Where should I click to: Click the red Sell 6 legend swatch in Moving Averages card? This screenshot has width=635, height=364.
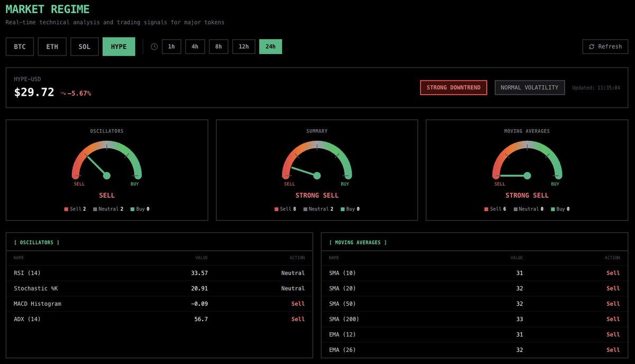pyautogui.click(x=486, y=210)
